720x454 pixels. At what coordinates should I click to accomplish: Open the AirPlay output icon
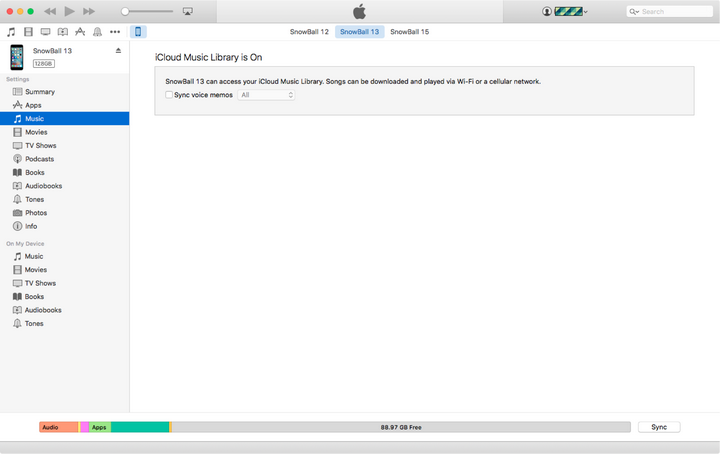[x=188, y=11]
